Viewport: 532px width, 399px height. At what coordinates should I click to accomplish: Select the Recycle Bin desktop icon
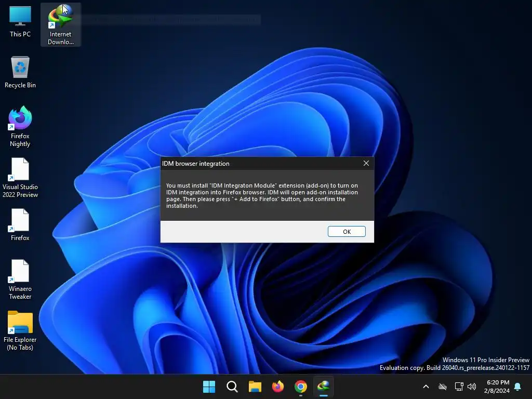point(20,72)
